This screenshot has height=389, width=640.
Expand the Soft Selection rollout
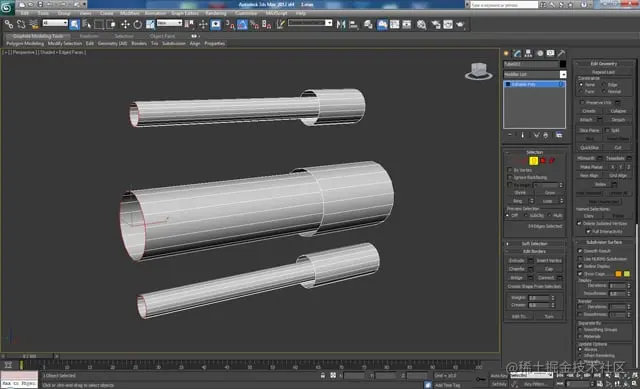point(535,244)
